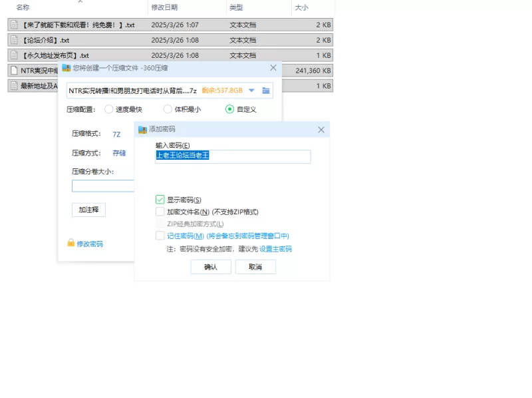This screenshot has width=532, height=398.
Task: Click the 文本文档 type of 【永久地址发布页】.txt
Action: (x=243, y=55)
